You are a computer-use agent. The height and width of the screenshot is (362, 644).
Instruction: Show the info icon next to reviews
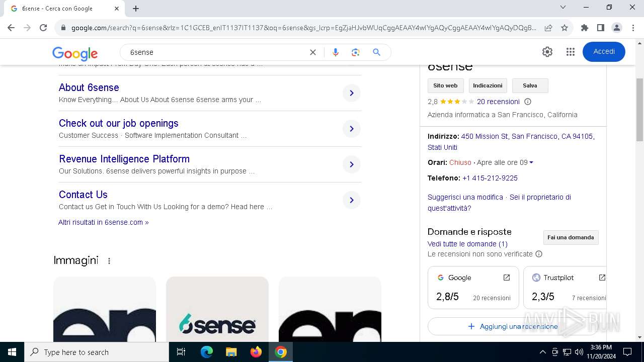(x=528, y=102)
